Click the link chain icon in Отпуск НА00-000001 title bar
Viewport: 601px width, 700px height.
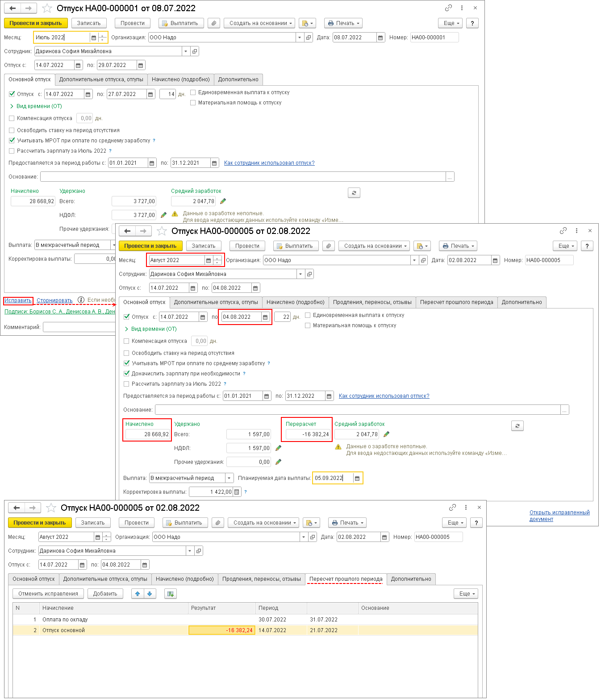448,8
